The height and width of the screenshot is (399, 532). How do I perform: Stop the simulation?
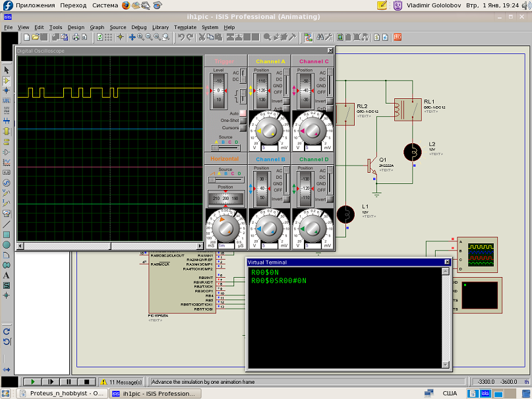[x=86, y=382]
